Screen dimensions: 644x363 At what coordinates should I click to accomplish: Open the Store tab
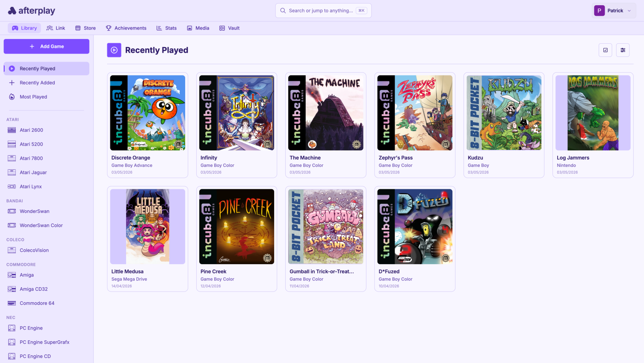pos(86,28)
